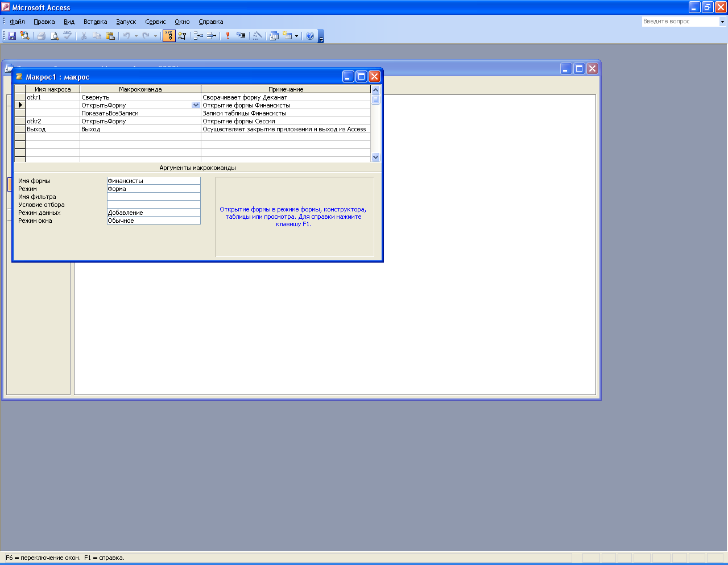
Task: Click the macro grid scroll down arrow
Action: [375, 157]
